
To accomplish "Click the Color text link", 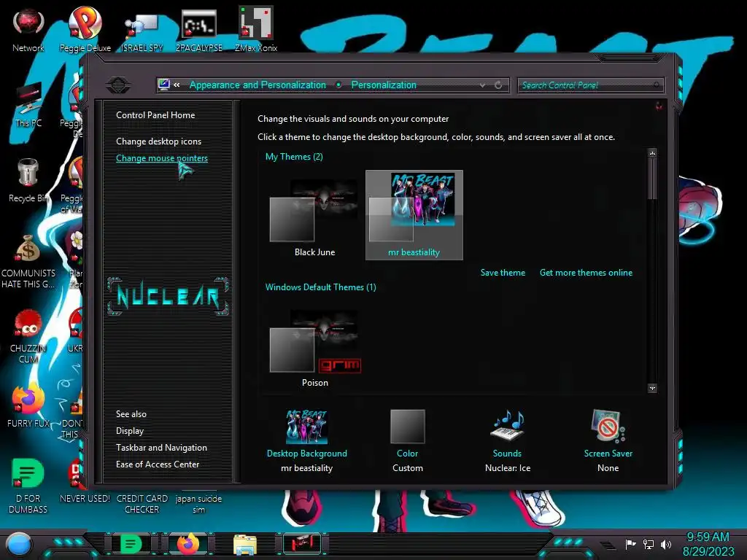I will [407, 454].
